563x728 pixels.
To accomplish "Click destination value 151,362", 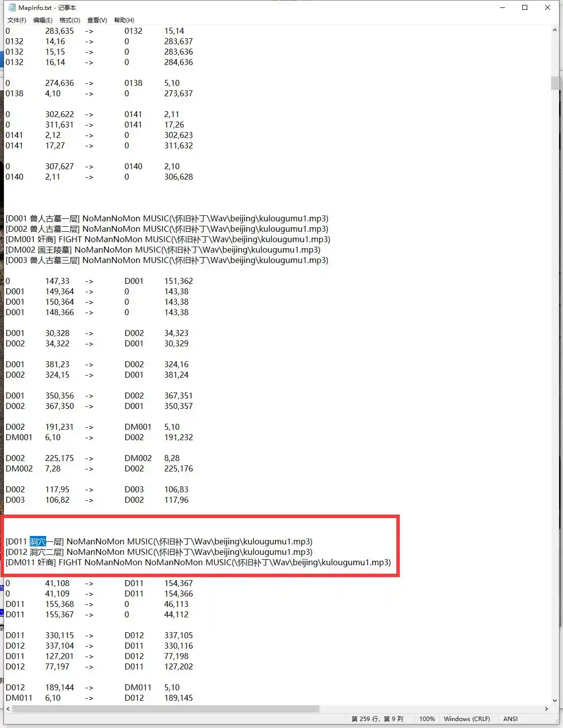I will 179,281.
